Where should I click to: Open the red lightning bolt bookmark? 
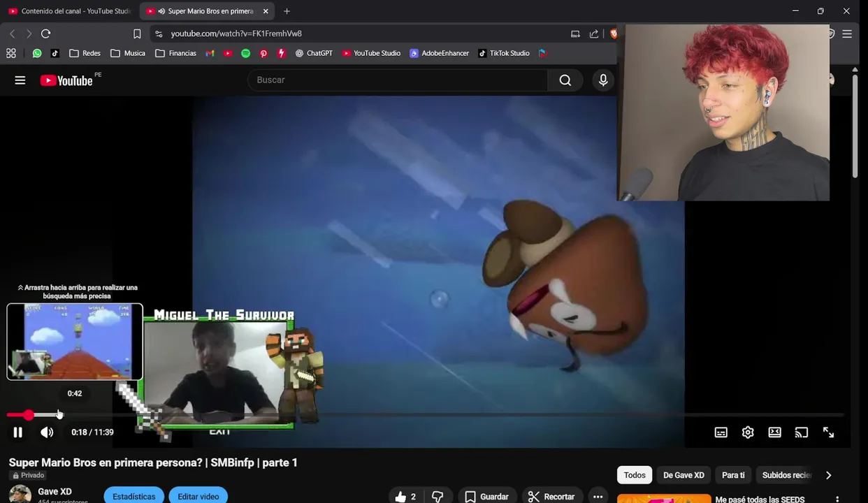282,53
